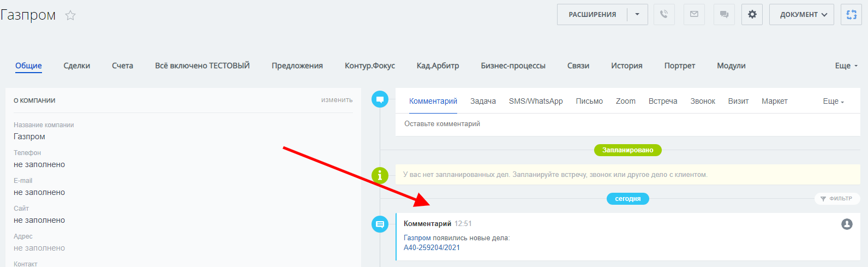868x267 pixels.
Task: Select the Звонок activity tab
Action: click(703, 101)
